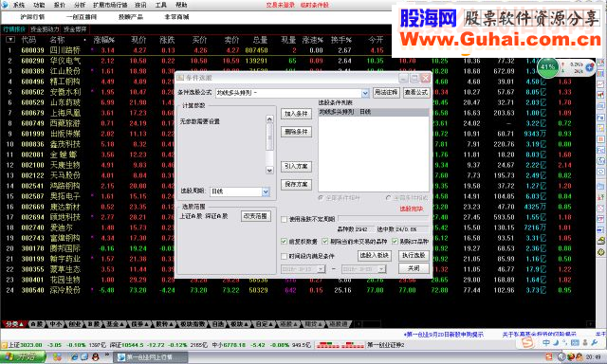
Task: Click the 查看公式 button
Action: click(416, 93)
